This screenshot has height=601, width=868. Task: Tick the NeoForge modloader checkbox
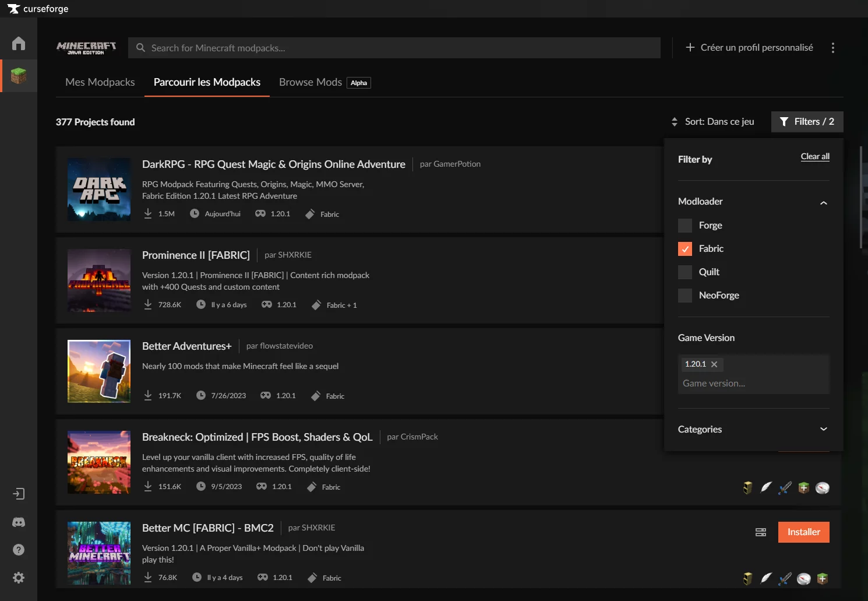tap(685, 296)
